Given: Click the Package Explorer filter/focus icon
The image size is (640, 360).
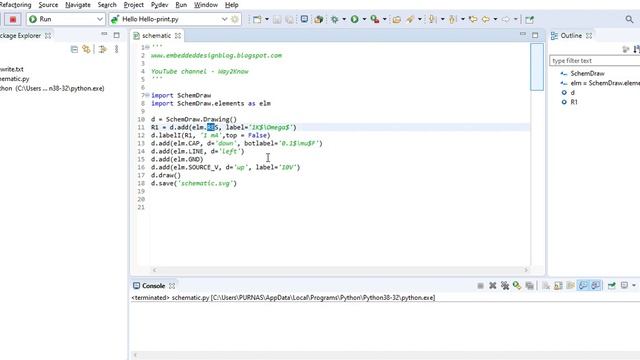Looking at the screenshot, I should (x=102, y=49).
